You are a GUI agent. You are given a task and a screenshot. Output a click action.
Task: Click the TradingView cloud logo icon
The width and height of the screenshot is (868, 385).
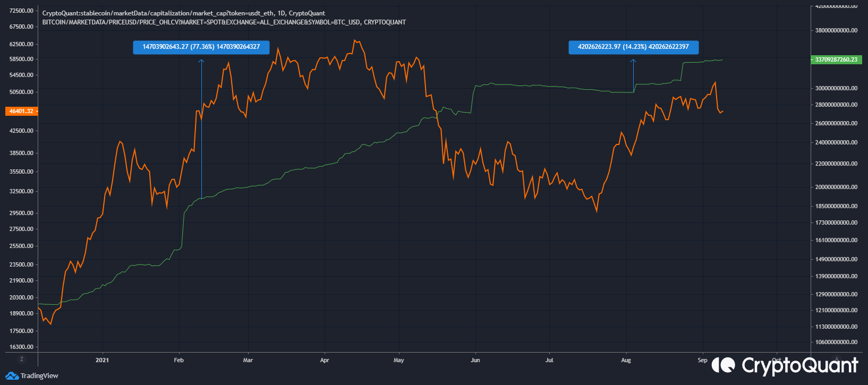12,376
